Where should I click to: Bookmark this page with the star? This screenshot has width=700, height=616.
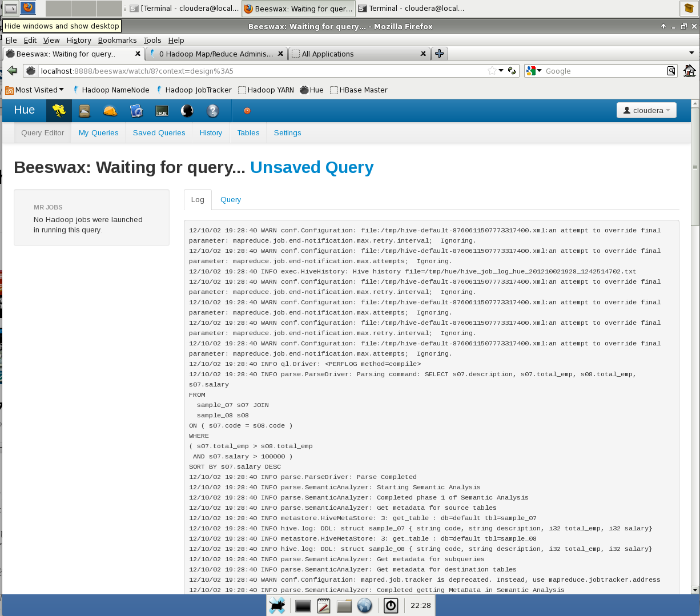tap(492, 71)
